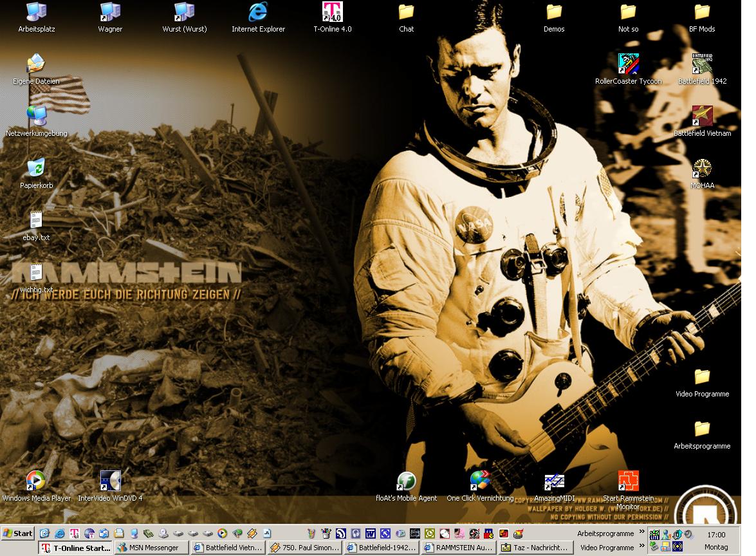Click the Windows Media Player quick-launch icon
This screenshot has height=556, width=756.
coord(222,533)
